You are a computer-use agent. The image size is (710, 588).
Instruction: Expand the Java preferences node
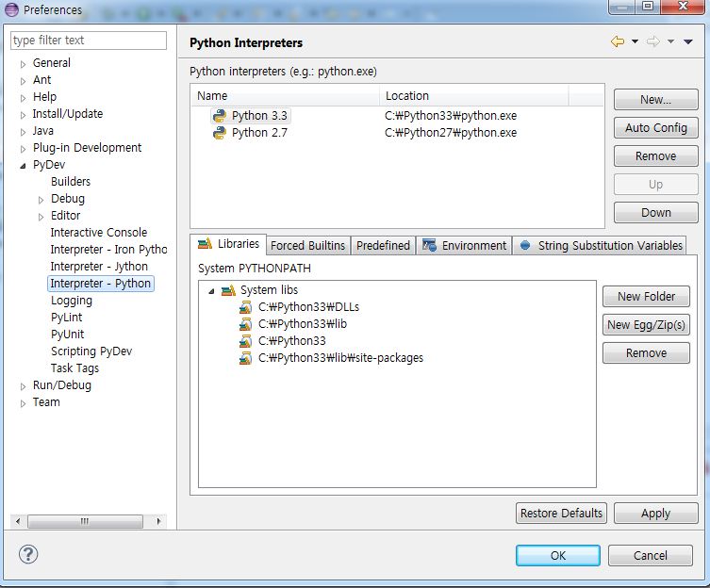pos(23,132)
